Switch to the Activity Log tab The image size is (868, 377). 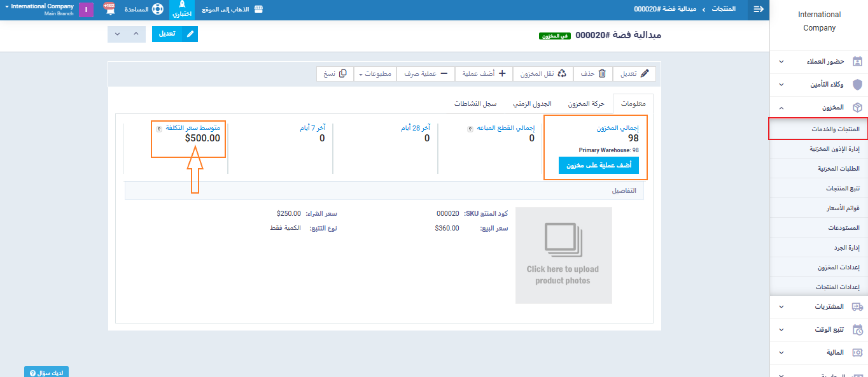475,104
